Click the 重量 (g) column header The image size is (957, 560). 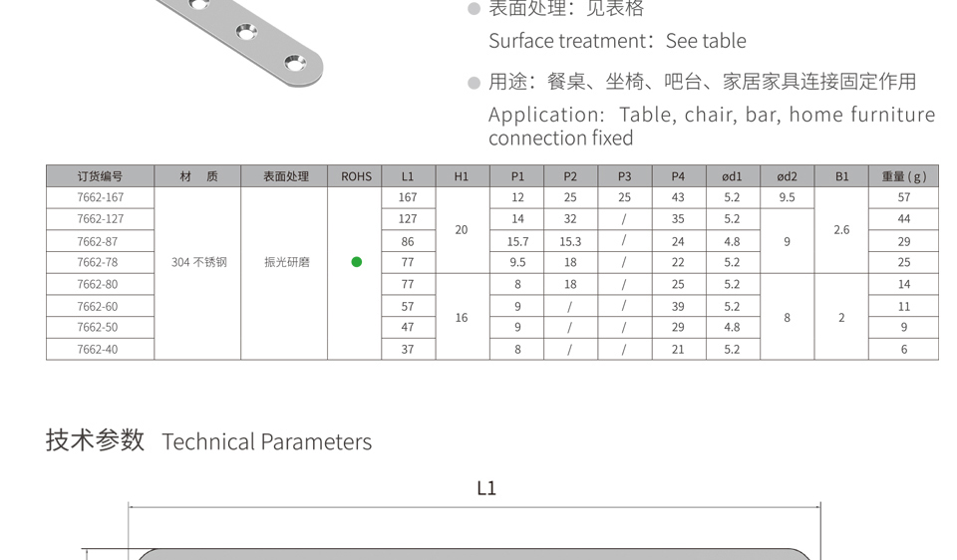[x=903, y=176]
